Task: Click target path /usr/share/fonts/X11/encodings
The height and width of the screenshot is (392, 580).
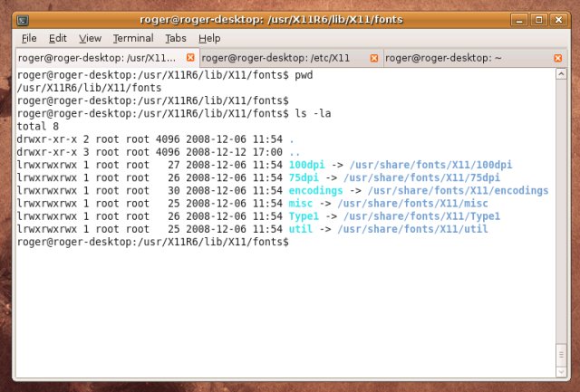Action: point(458,191)
